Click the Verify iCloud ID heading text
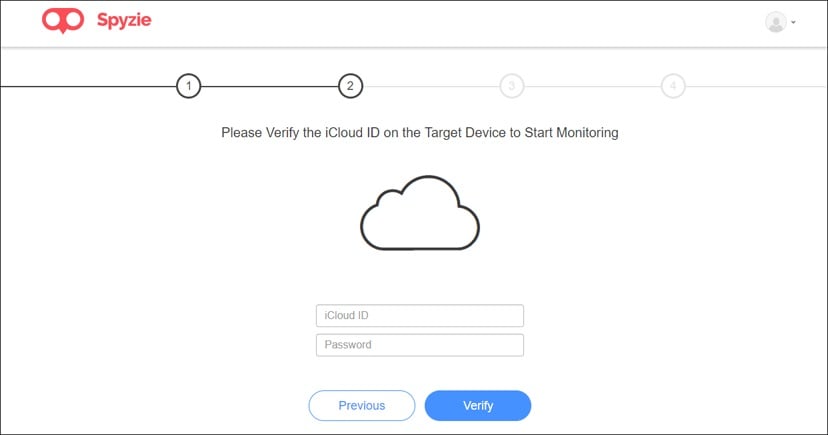The image size is (828, 435). (420, 133)
